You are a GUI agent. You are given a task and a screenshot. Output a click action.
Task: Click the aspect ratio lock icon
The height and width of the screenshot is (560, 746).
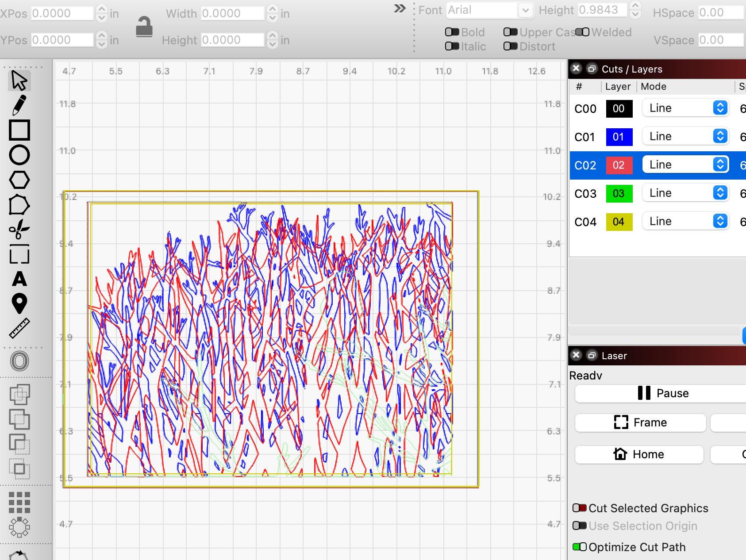click(144, 27)
